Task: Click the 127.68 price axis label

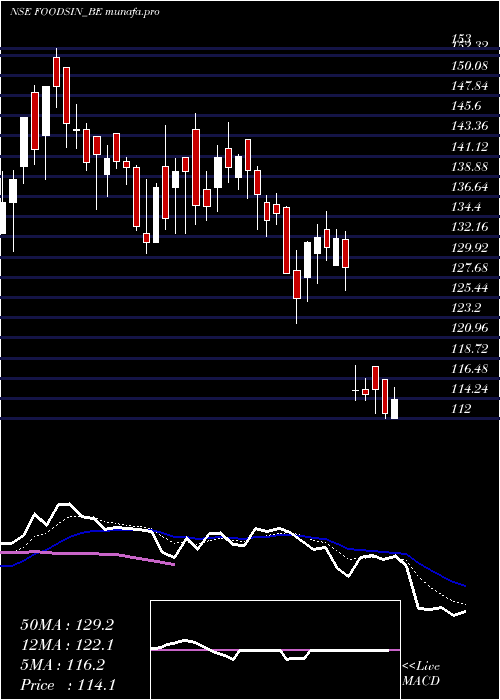Action: point(469,267)
